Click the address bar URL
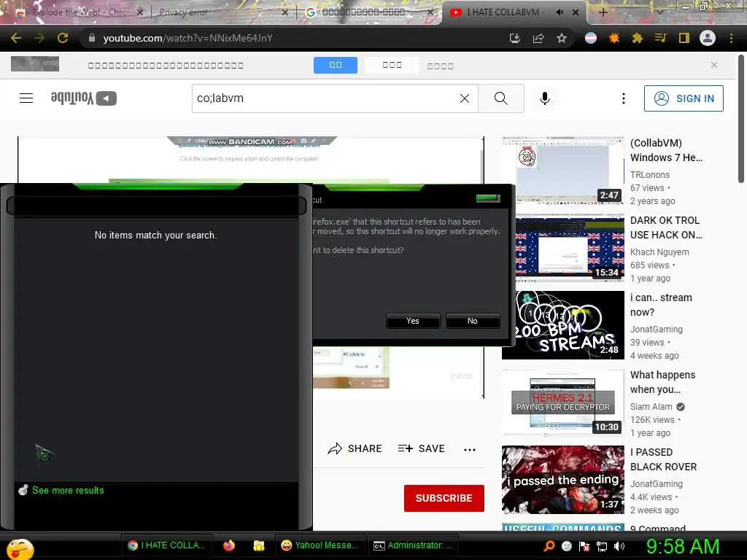747x560 pixels. click(187, 38)
